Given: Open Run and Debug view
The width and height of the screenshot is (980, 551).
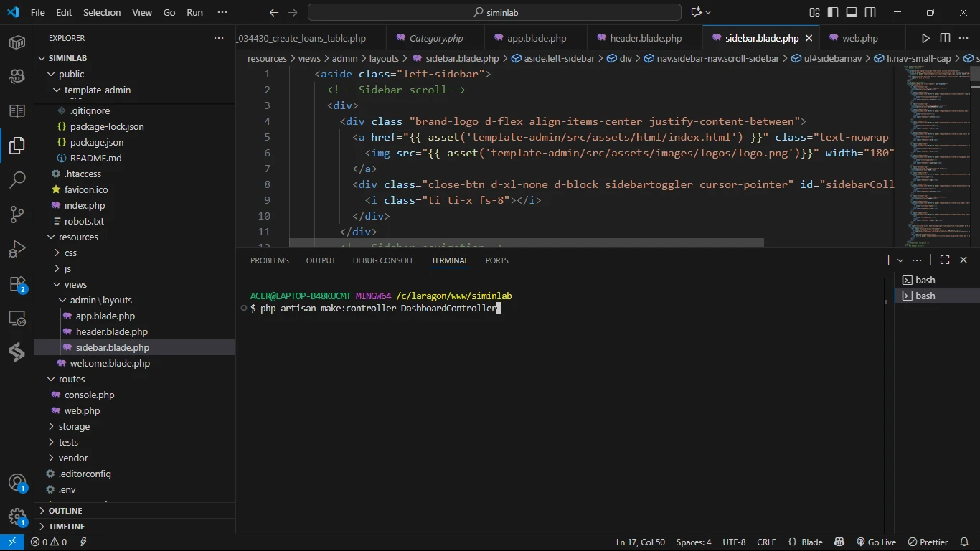Looking at the screenshot, I should coord(17,249).
